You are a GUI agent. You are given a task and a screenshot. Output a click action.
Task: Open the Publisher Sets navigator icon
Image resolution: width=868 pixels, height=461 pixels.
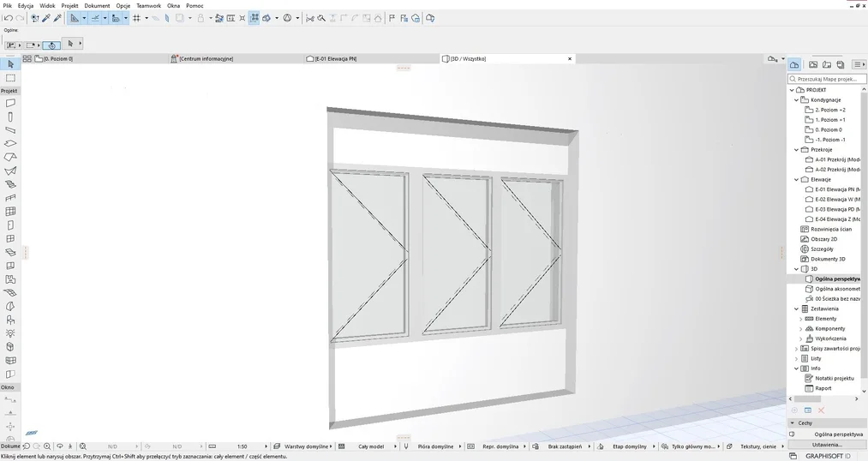(x=841, y=65)
